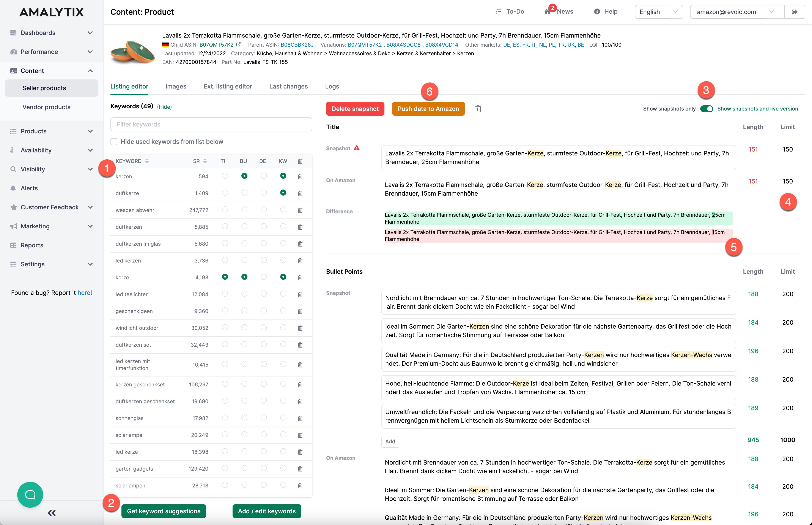812x525 pixels.
Task: Click Delete snapshot button
Action: pos(355,109)
